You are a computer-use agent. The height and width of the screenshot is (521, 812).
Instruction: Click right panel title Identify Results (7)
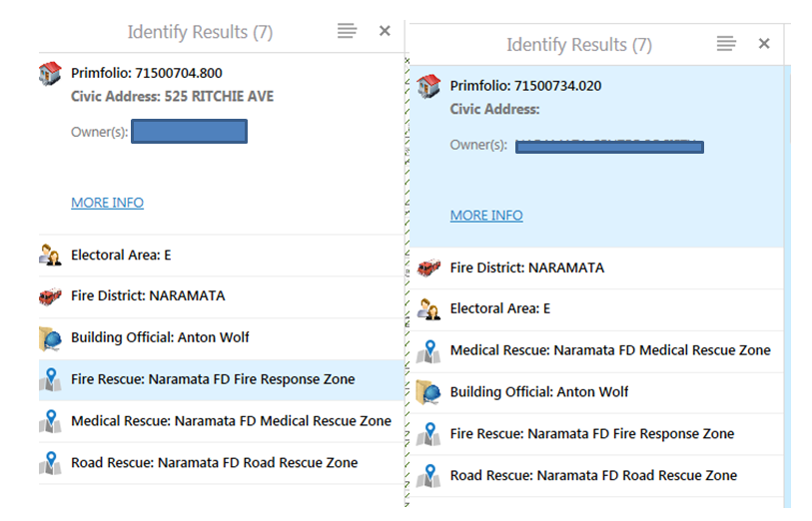click(x=579, y=45)
